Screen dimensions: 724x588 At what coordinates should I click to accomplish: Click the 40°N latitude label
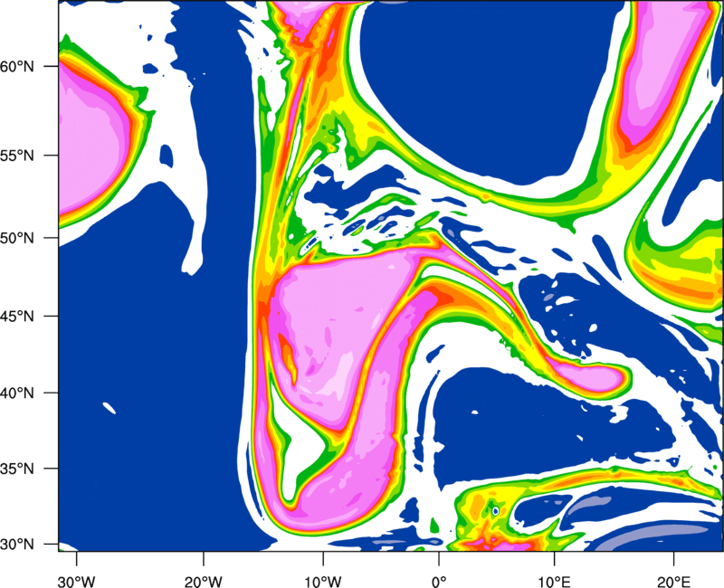[x=17, y=394]
